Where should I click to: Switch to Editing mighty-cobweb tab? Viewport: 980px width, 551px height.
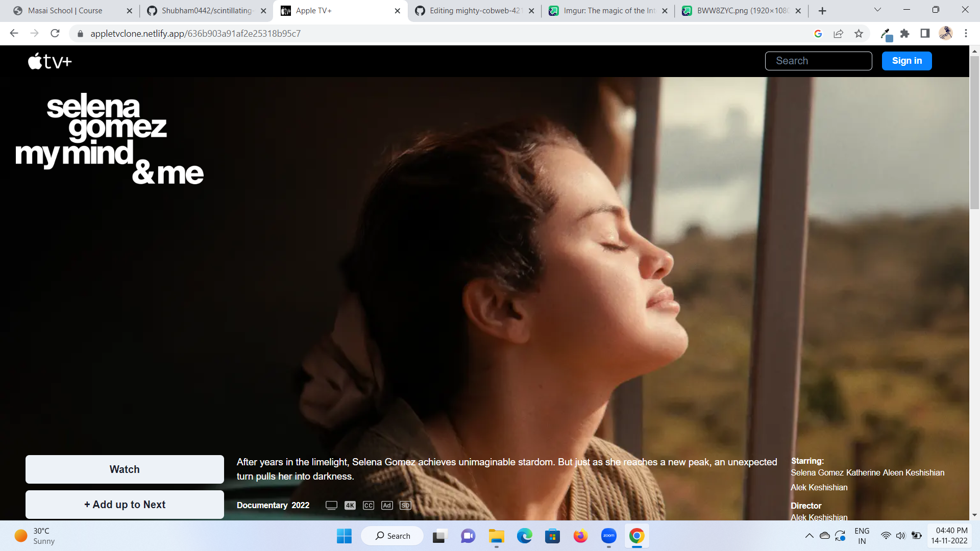[x=474, y=11]
